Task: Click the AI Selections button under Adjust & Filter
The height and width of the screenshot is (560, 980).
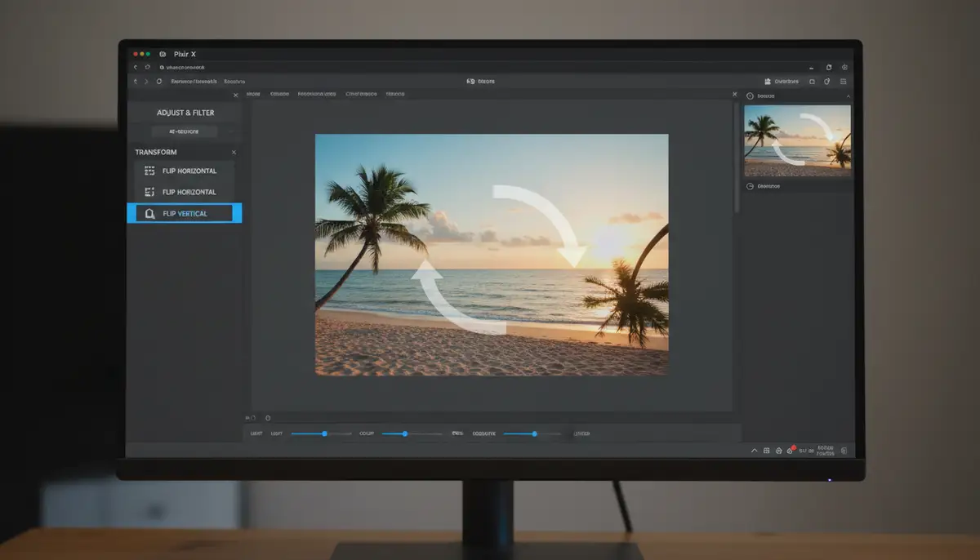Action: click(185, 131)
